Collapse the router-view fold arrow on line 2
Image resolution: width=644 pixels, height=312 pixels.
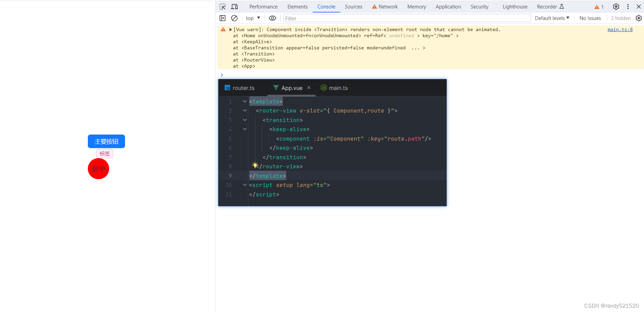click(245, 111)
